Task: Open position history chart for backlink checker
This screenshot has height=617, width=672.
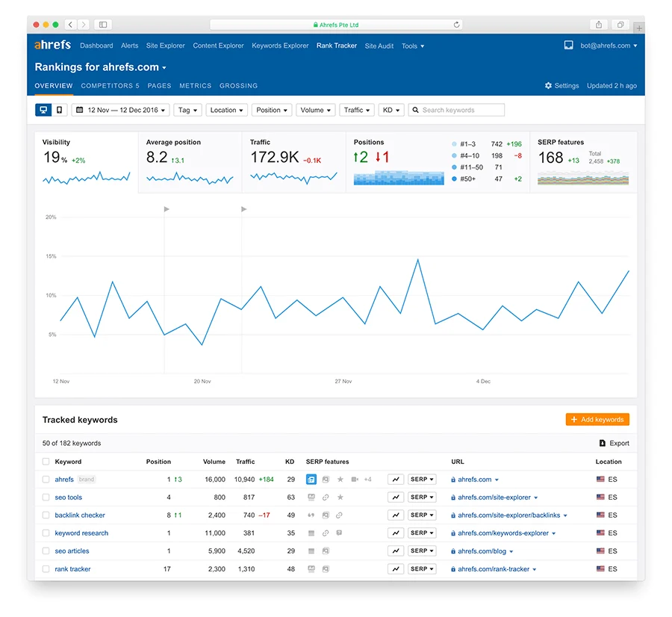Action: [x=395, y=515]
